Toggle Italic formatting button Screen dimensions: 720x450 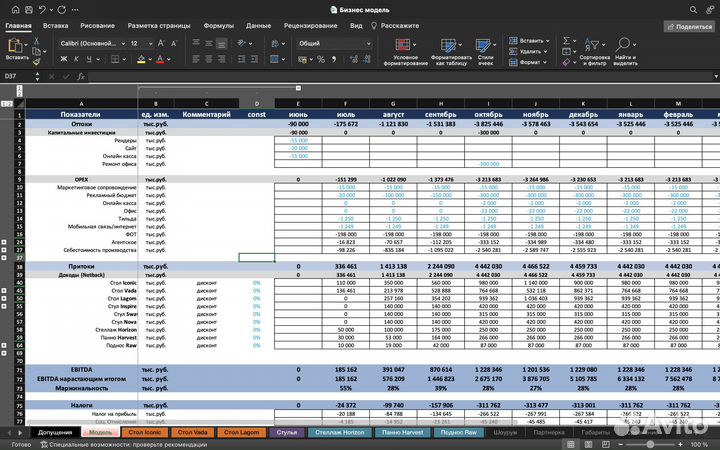pos(78,60)
